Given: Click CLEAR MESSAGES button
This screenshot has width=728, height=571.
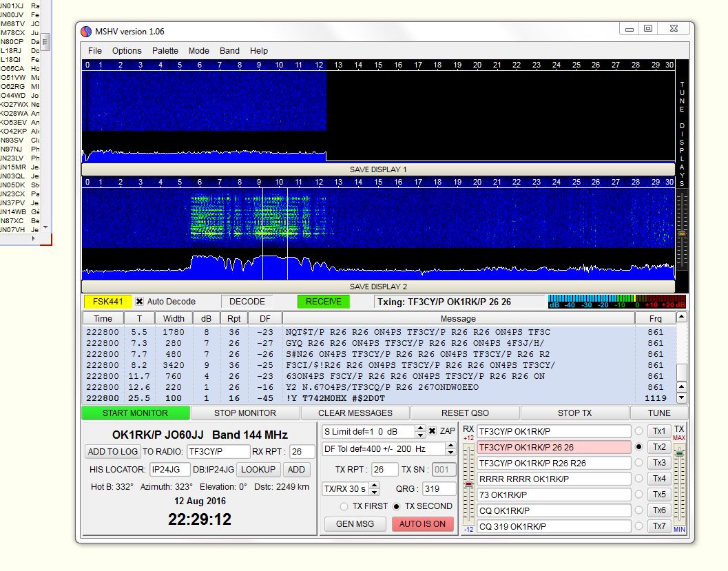Looking at the screenshot, I should pyautogui.click(x=355, y=413).
